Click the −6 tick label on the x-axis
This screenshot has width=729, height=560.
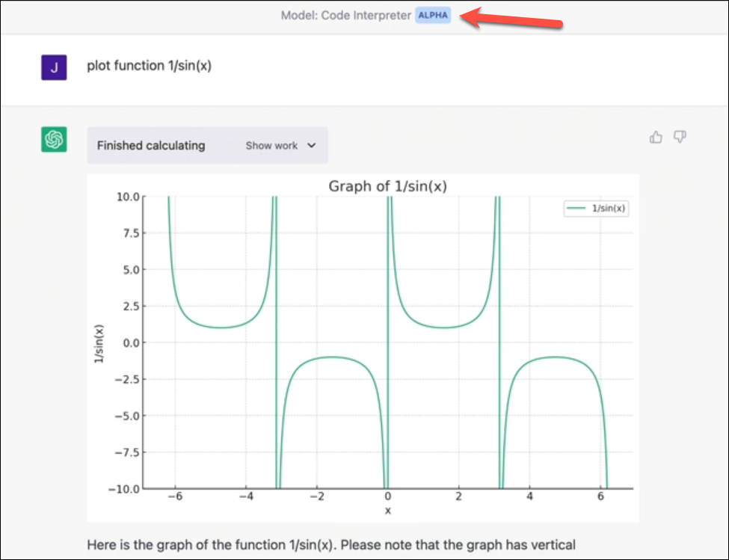pos(175,496)
